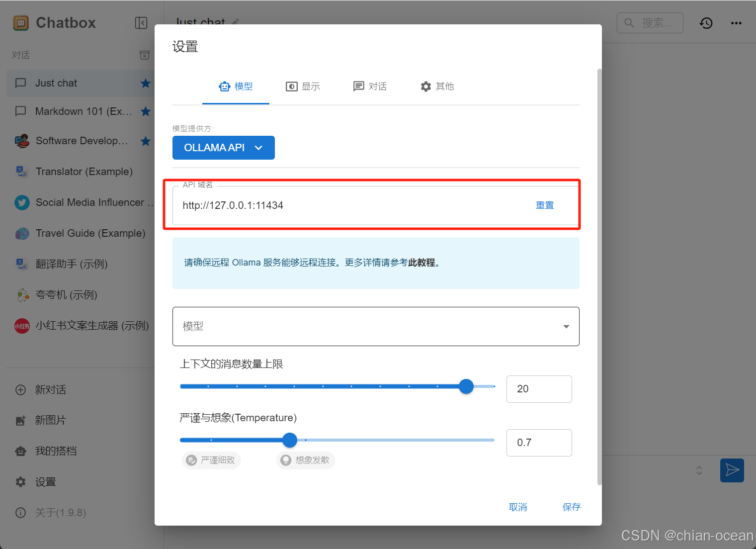The width and height of the screenshot is (756, 549).
Task: Toggle the input model selector arrows
Action: (699, 470)
